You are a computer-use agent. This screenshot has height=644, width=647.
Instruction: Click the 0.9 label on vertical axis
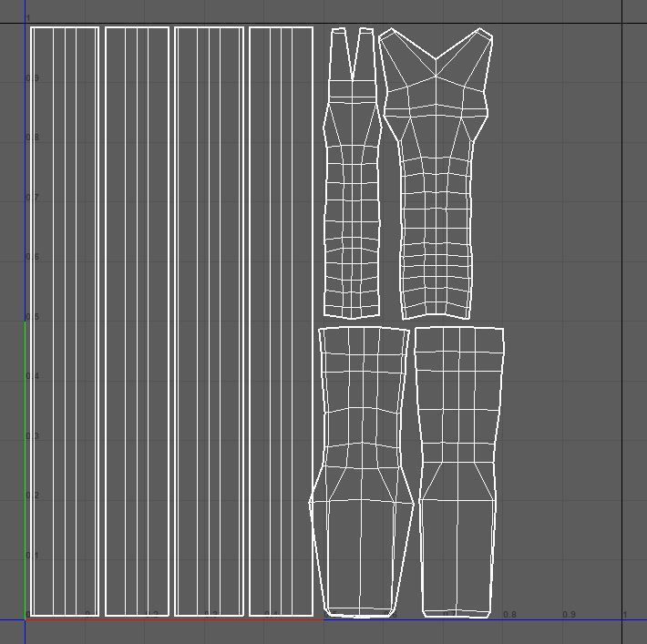click(x=33, y=78)
